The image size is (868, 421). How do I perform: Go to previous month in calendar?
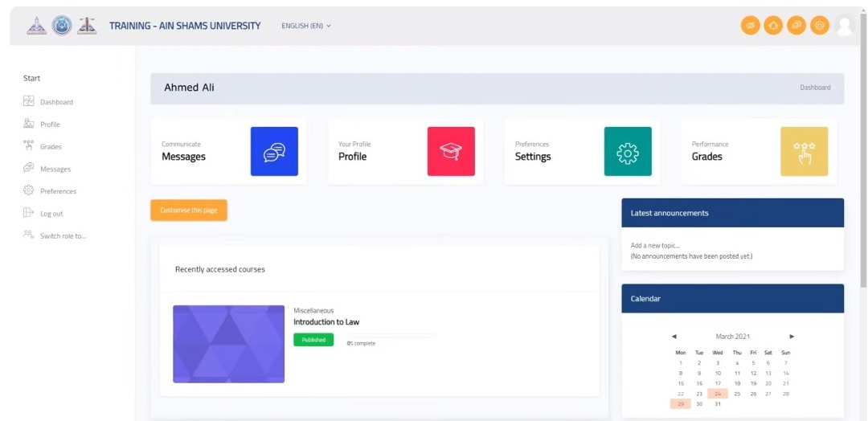click(674, 337)
